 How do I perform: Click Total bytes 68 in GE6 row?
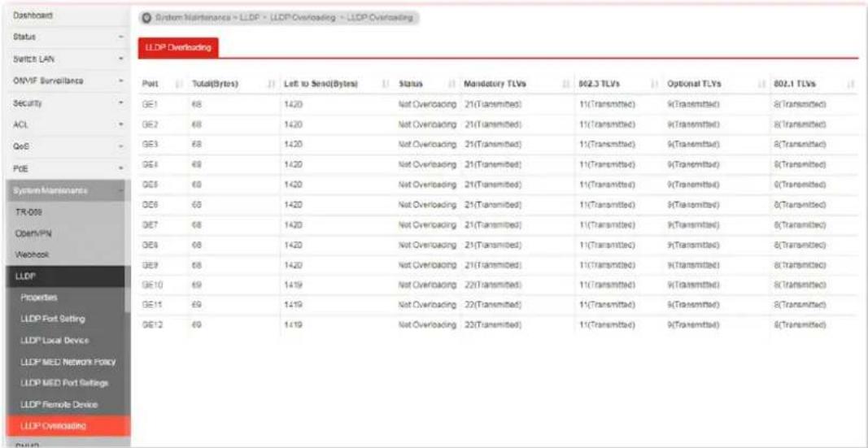[195, 205]
